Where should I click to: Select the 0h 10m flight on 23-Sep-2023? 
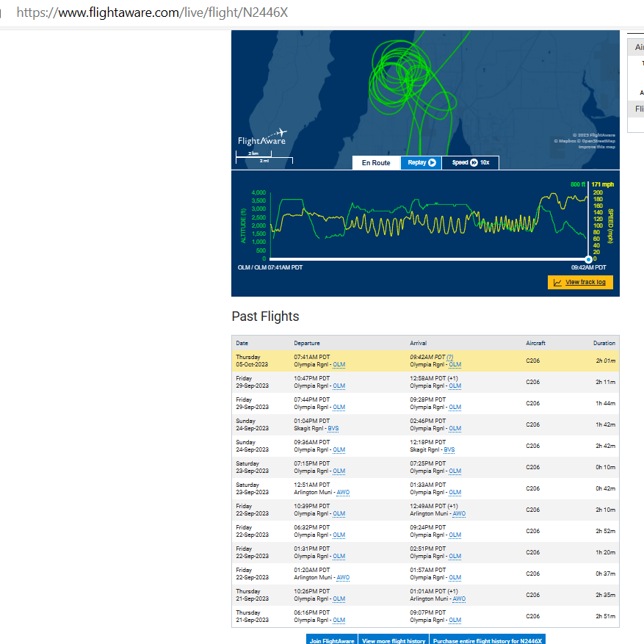425,467
